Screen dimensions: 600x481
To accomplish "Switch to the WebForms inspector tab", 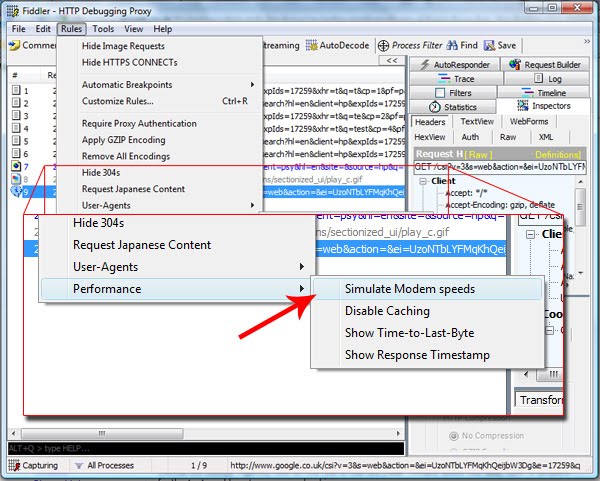I will (x=529, y=122).
